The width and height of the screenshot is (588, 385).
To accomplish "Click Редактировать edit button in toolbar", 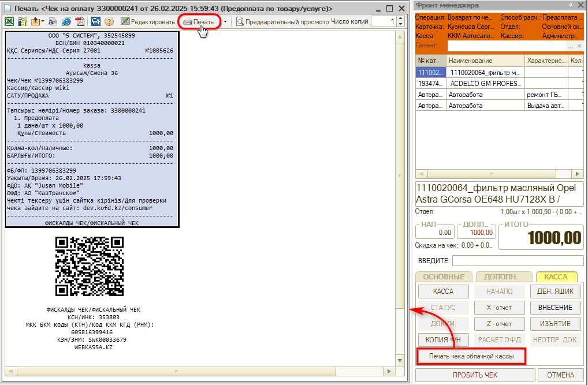I will pos(148,22).
